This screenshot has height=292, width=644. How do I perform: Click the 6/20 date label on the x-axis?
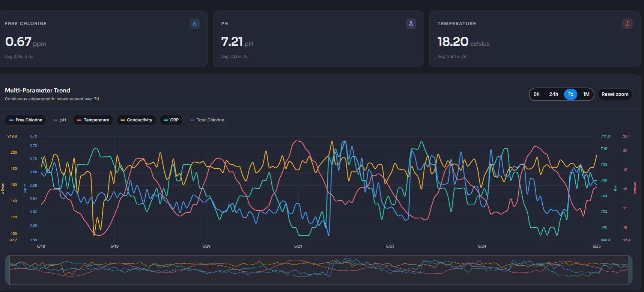tap(206, 246)
